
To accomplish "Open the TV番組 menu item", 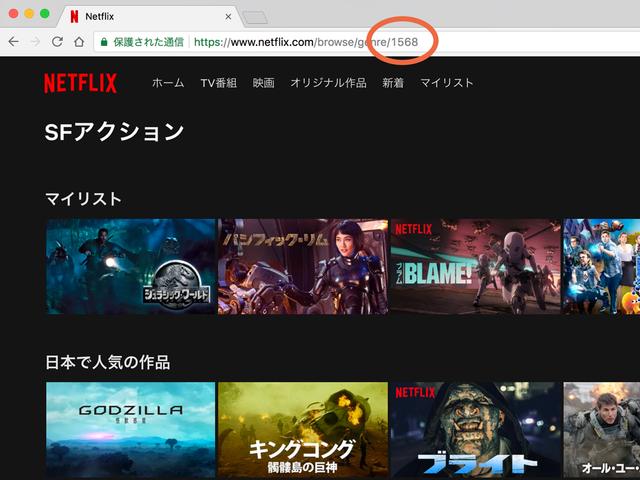I will tap(219, 83).
